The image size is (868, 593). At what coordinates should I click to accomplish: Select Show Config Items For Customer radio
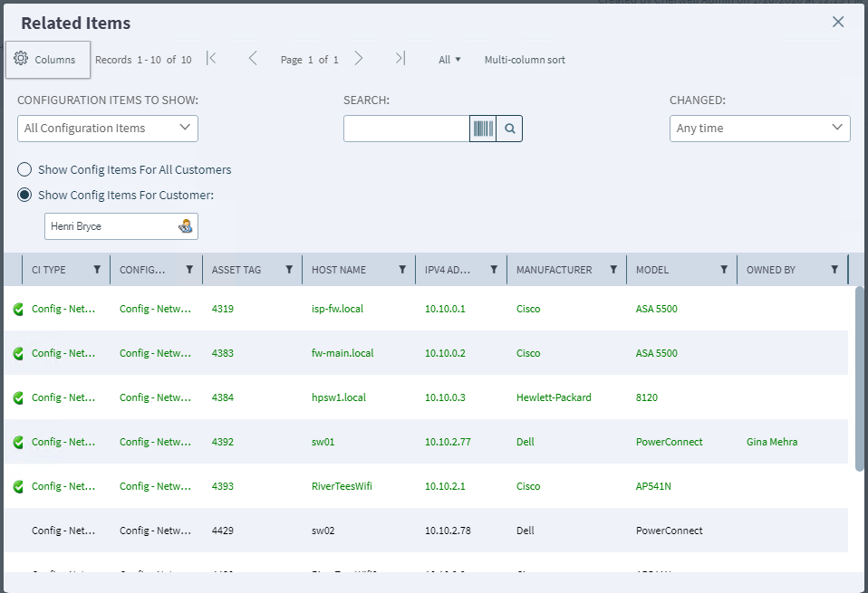(24, 195)
